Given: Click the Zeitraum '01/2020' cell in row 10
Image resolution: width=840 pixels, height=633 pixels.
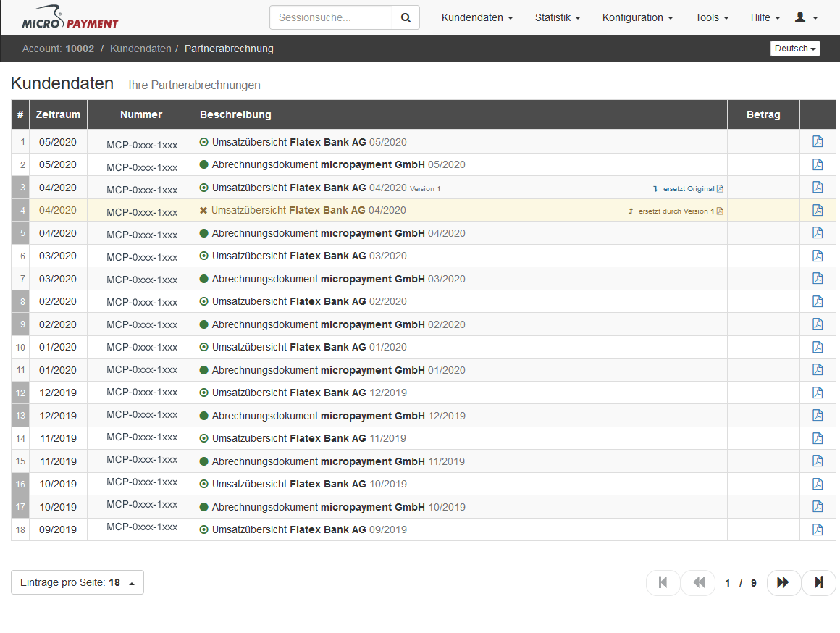Looking at the screenshot, I should coord(58,347).
